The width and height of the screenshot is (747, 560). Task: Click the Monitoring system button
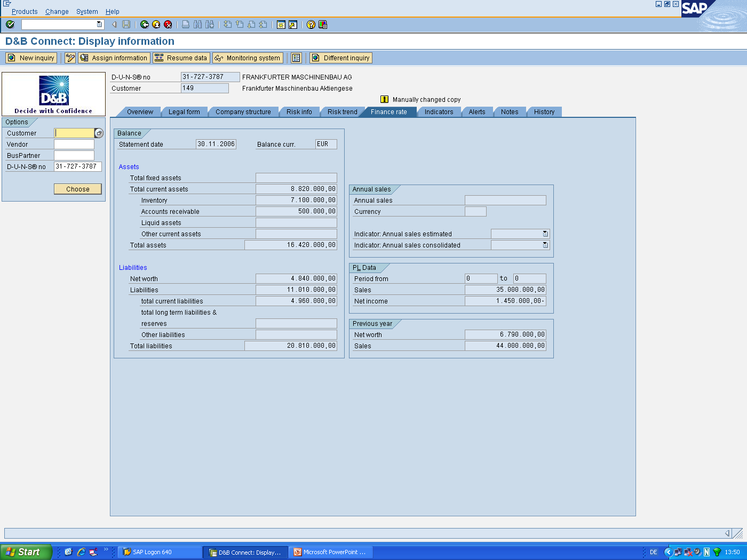[248, 58]
